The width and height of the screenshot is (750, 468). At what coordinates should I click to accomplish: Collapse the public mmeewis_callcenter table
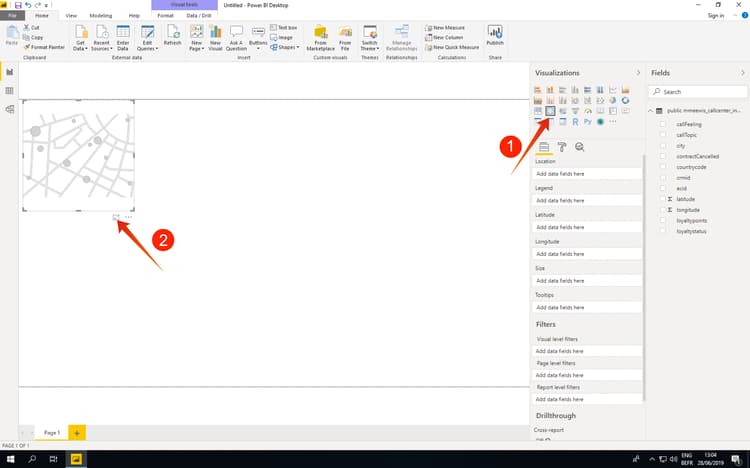(651, 111)
